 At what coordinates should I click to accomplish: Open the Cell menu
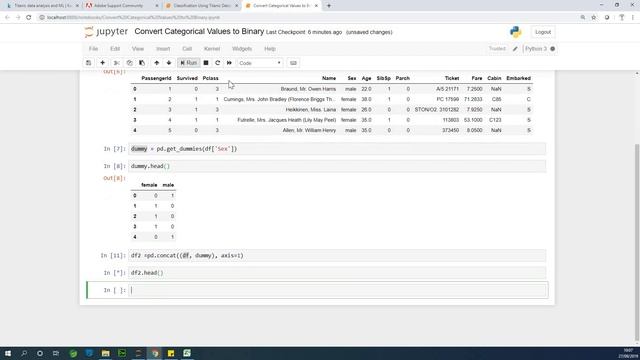[x=187, y=49]
